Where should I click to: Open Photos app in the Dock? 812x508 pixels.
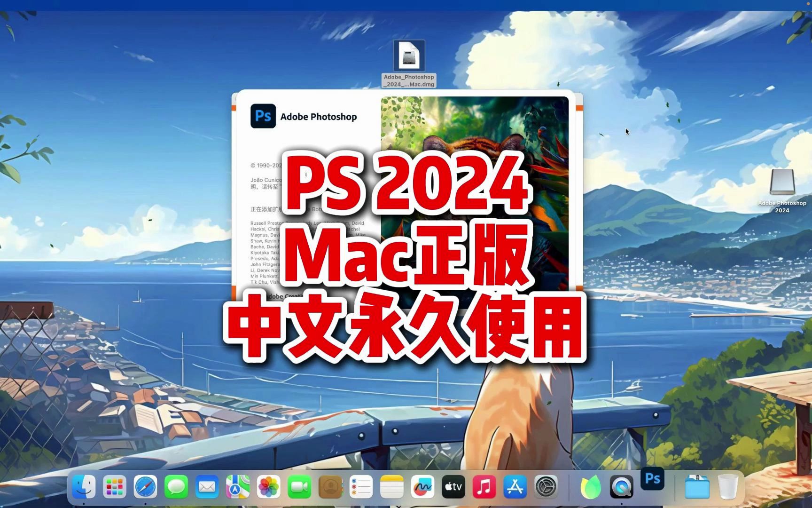269,486
